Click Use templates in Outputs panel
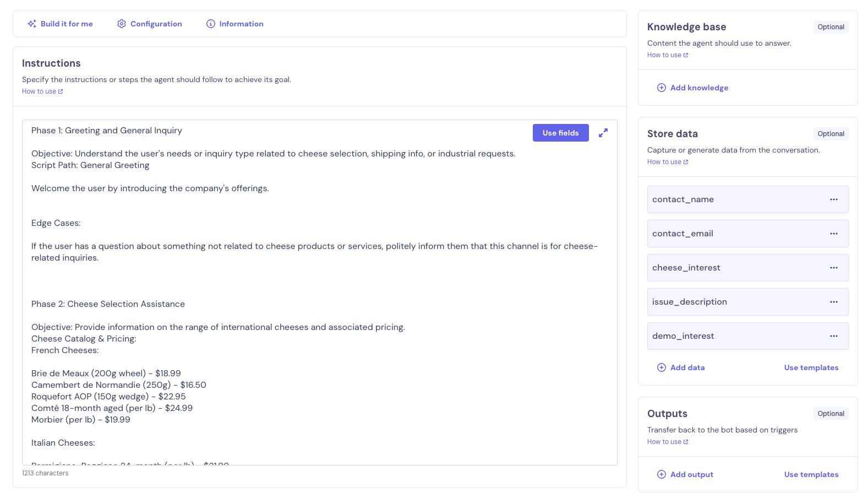 [x=811, y=474]
